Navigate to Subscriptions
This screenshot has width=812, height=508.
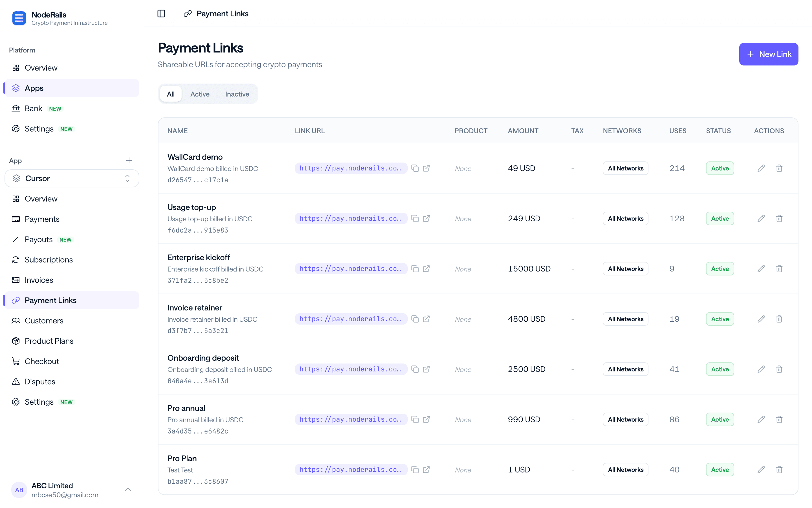point(72,260)
